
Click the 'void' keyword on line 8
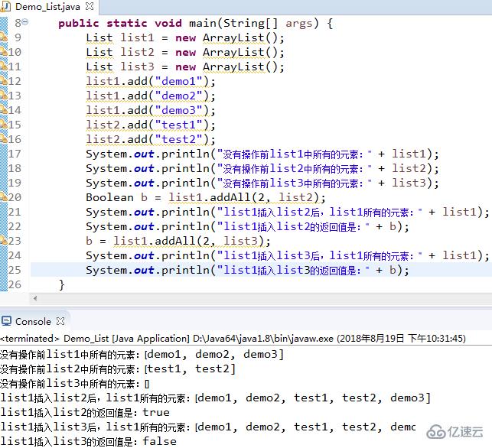168,24
